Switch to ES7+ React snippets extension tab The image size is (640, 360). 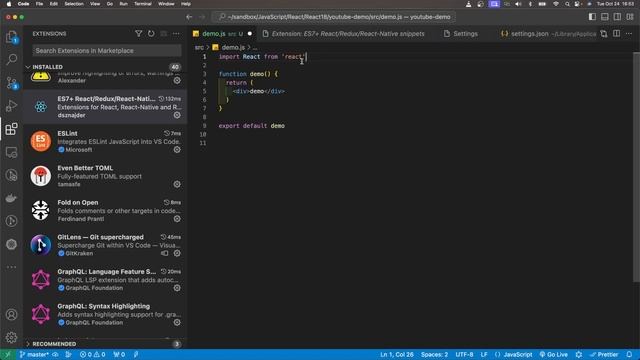coord(344,34)
